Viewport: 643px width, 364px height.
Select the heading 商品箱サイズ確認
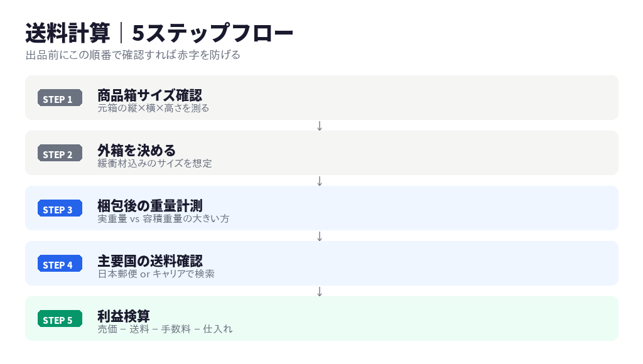coord(149,95)
